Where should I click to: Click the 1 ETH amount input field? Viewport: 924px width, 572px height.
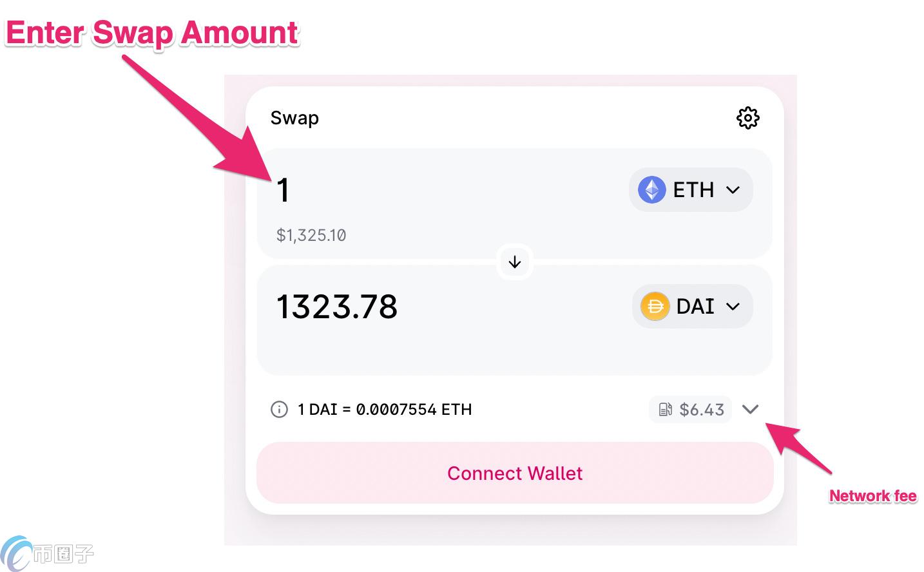pos(284,189)
